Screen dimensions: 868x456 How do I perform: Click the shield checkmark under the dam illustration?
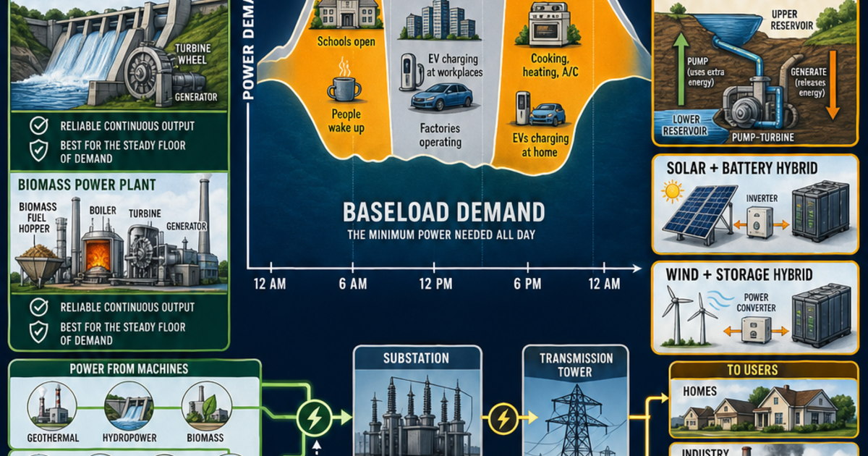(x=38, y=151)
